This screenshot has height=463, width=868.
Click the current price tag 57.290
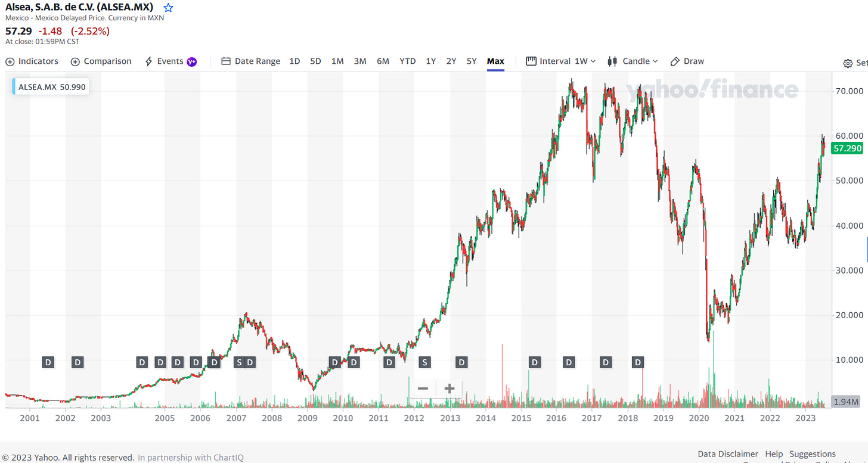tap(847, 148)
